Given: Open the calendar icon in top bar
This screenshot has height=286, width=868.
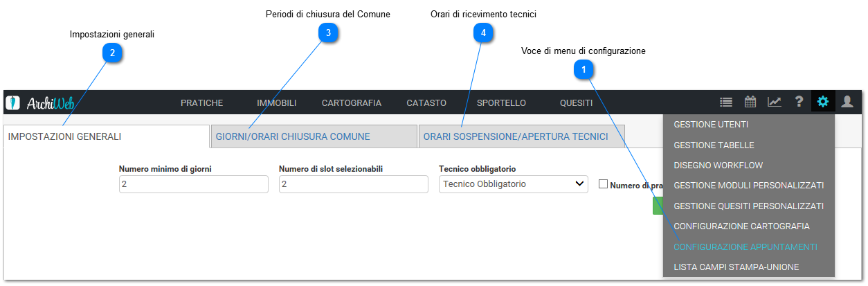Looking at the screenshot, I should 750,102.
